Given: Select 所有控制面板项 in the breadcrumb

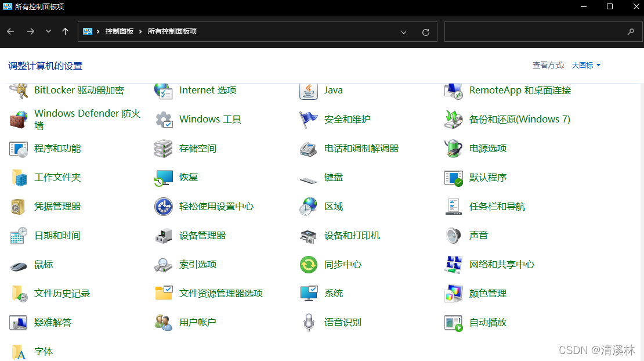Looking at the screenshot, I should click(x=172, y=31).
